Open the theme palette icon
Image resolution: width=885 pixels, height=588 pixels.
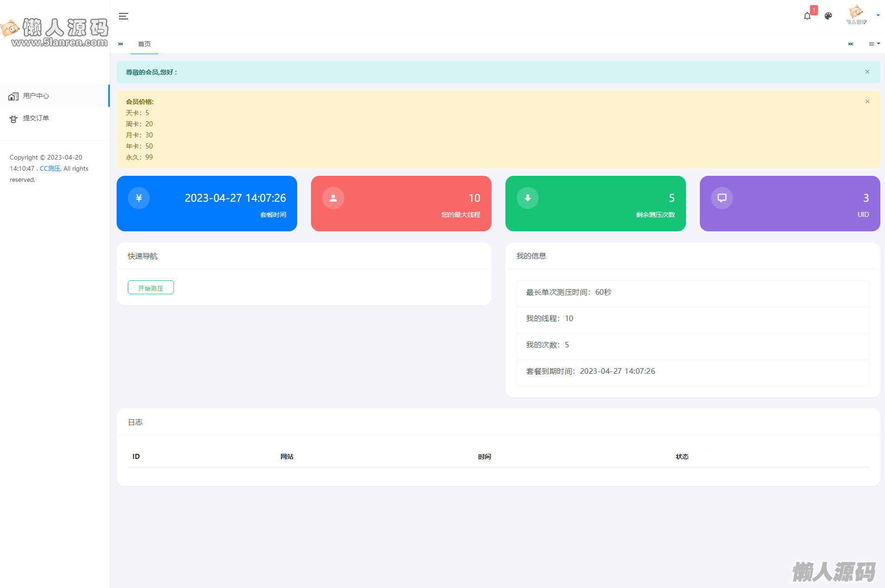[829, 16]
